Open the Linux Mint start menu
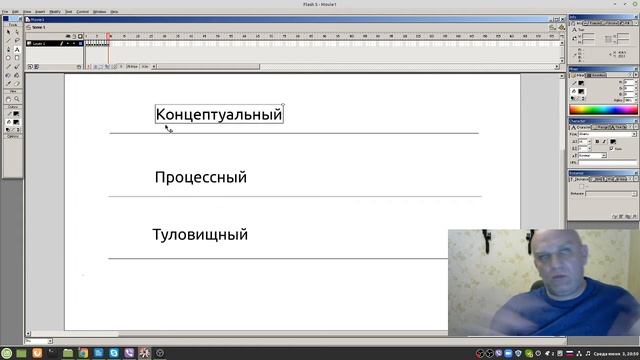Screen dimensions: 640x360 point(7,353)
